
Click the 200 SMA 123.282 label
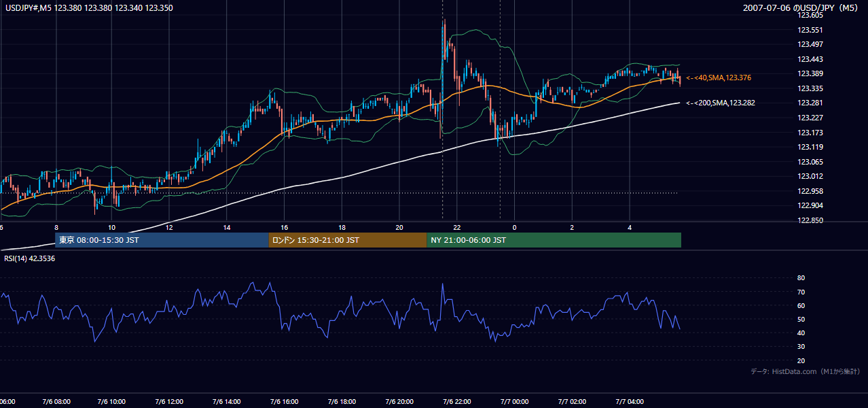pos(720,103)
